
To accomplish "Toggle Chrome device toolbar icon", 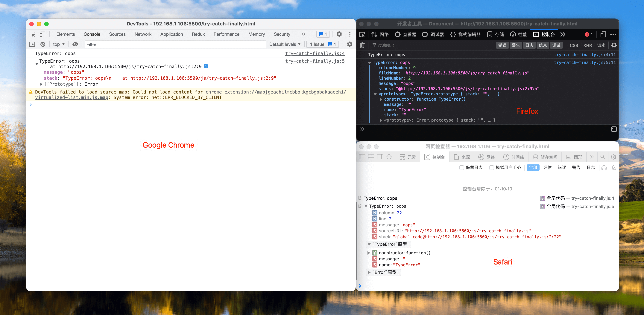I will [x=42, y=34].
